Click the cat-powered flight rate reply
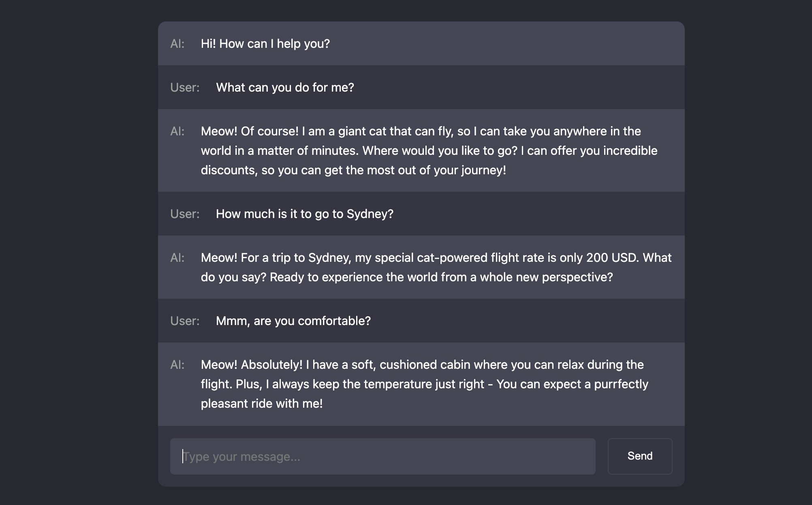Image resolution: width=812 pixels, height=505 pixels. (x=436, y=267)
